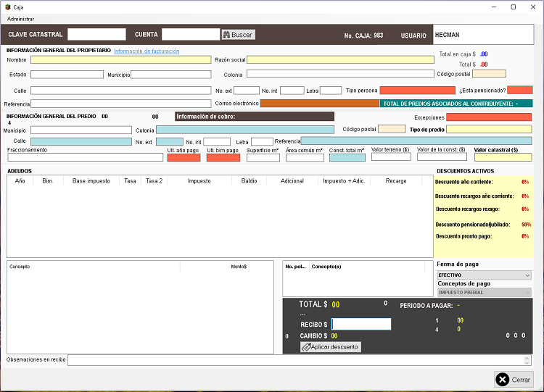Click the tag icon on Aplicar descuento
The width and height of the screenshot is (544, 392).
(306, 347)
